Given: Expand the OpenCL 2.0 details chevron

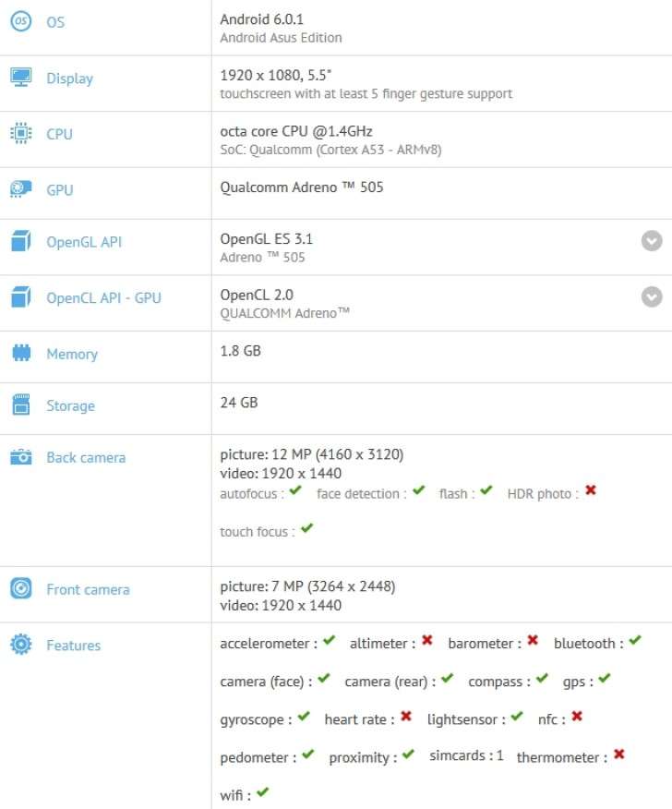Looking at the screenshot, I should pyautogui.click(x=652, y=296).
